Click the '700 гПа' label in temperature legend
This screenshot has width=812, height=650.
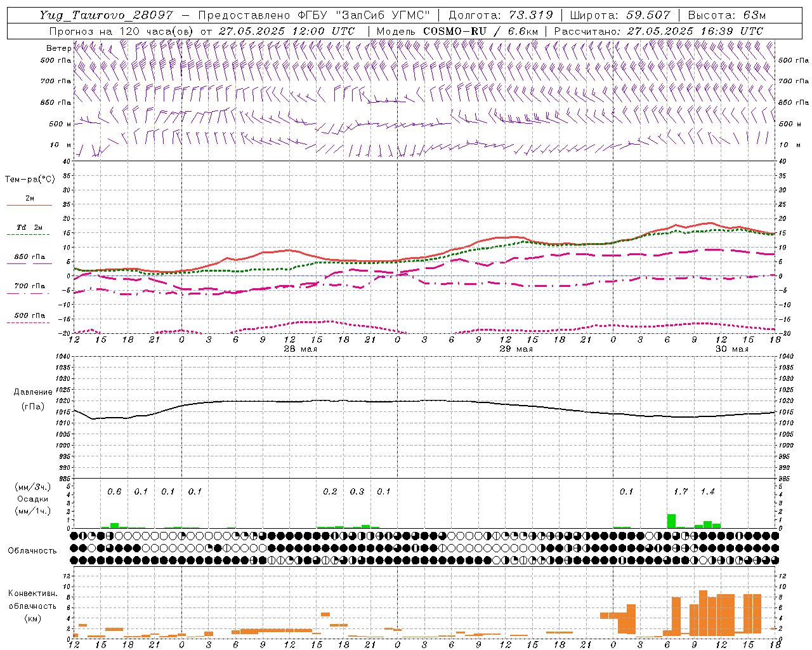pyautogui.click(x=30, y=286)
